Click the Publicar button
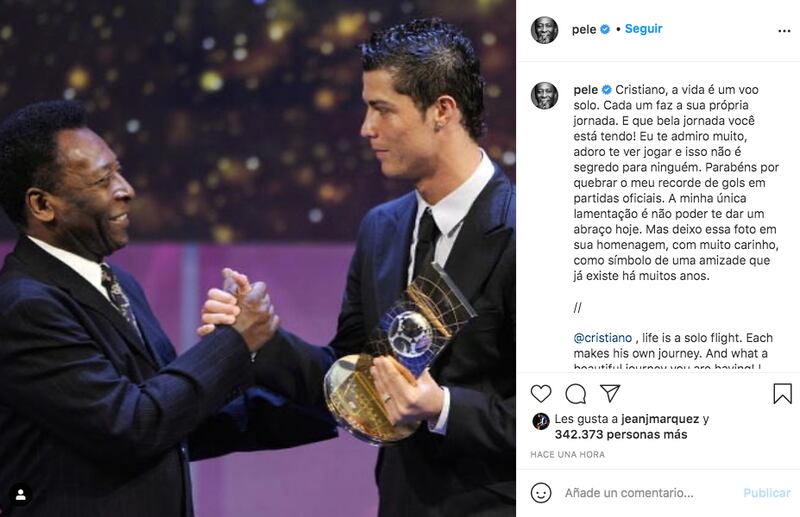Viewport: 800px width, 517px height. click(766, 493)
